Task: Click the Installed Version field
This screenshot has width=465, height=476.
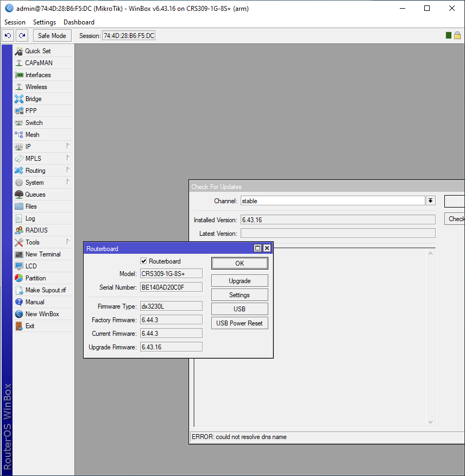Action: coord(338,220)
